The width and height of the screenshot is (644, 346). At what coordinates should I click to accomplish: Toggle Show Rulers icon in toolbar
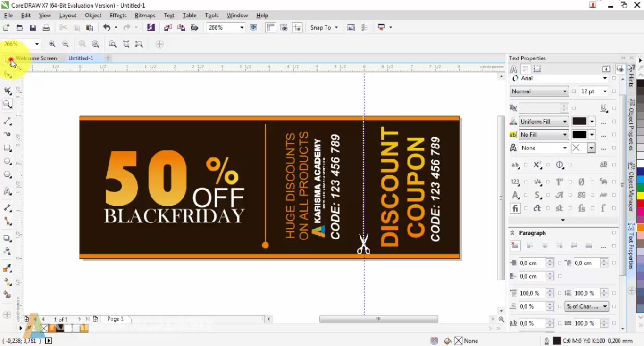coord(270,27)
